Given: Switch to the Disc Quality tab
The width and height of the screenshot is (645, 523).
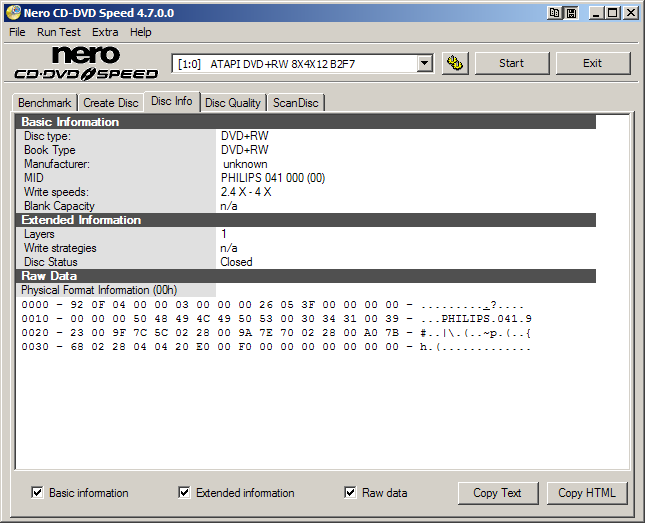Looking at the screenshot, I should [x=233, y=102].
